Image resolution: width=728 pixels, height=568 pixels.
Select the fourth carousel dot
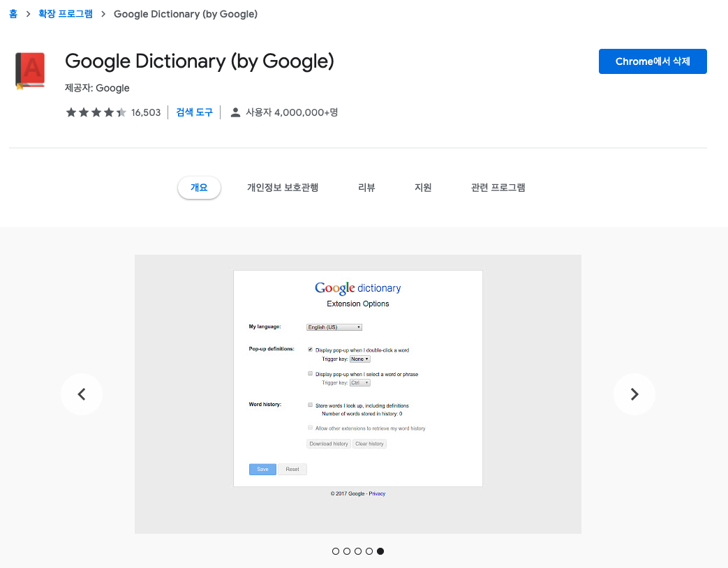coord(369,551)
